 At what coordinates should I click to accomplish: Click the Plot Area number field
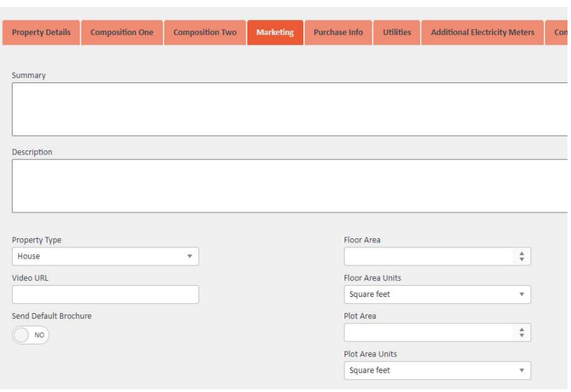coord(428,333)
